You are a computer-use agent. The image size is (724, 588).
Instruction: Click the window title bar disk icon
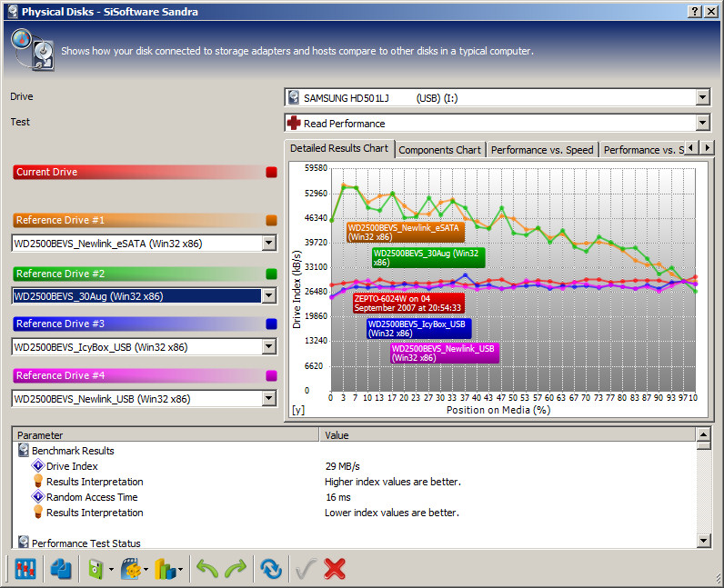[x=13, y=11]
